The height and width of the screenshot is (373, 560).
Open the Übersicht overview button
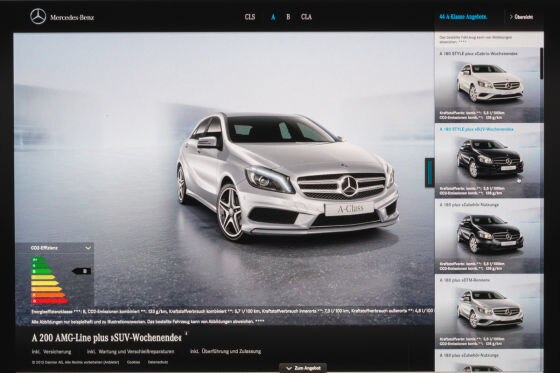pos(521,17)
